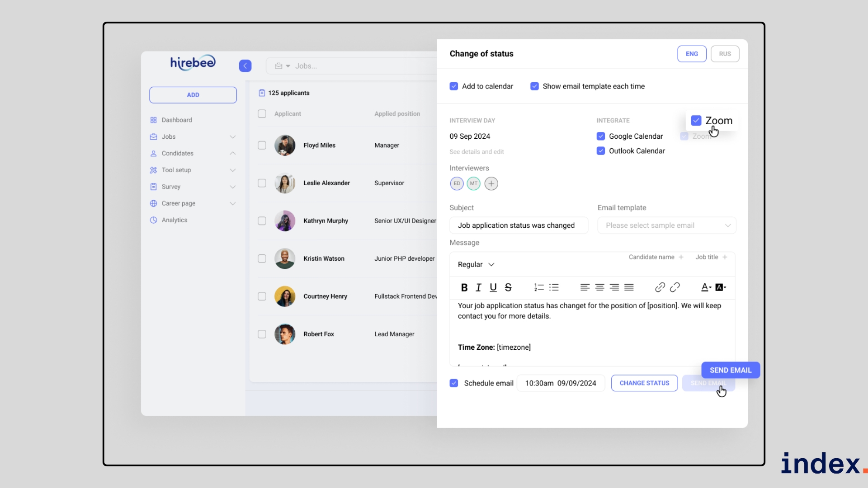
Task: Click the Bold formatting icon
Action: 464,287
